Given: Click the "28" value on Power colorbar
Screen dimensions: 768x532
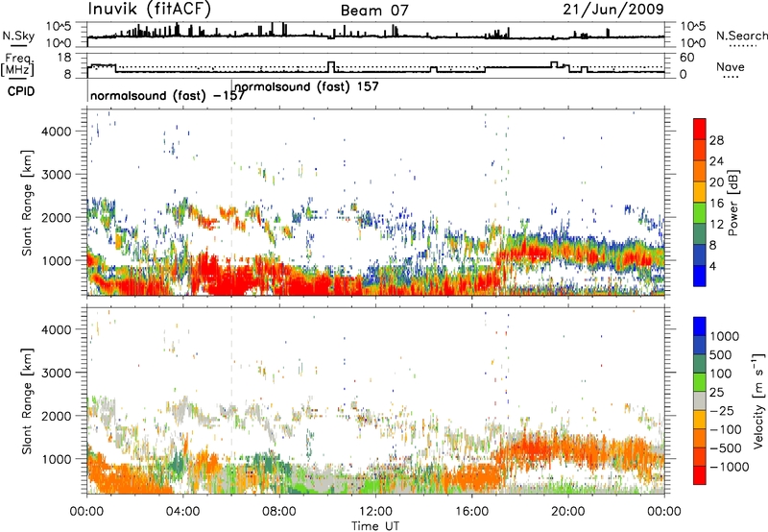Looking at the screenshot, I should pyautogui.click(x=716, y=140).
